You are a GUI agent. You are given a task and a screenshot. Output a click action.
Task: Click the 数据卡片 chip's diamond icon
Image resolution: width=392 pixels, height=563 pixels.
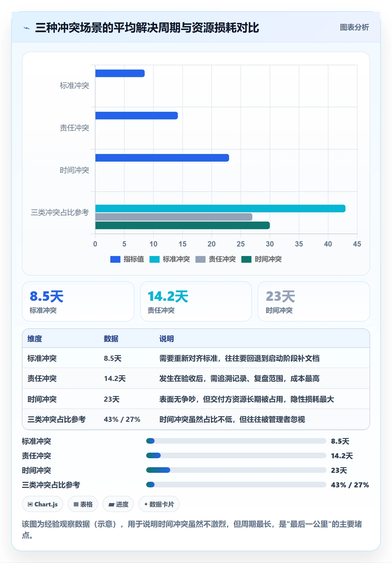coord(146,504)
